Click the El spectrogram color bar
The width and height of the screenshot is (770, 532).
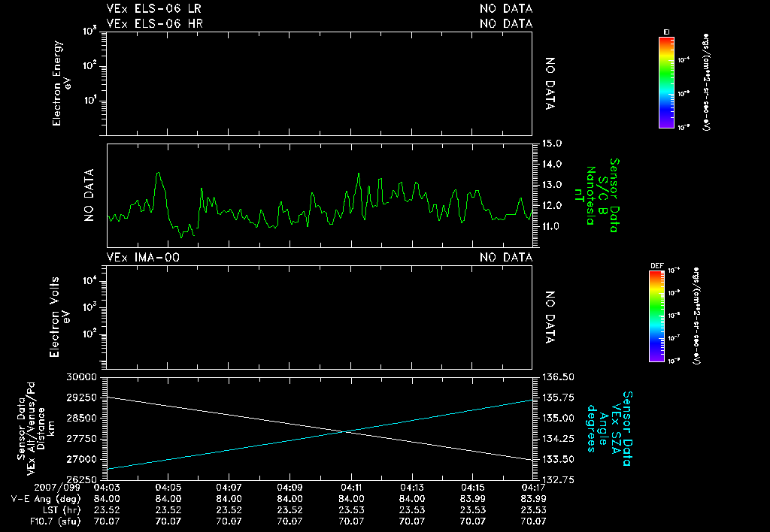[666, 83]
